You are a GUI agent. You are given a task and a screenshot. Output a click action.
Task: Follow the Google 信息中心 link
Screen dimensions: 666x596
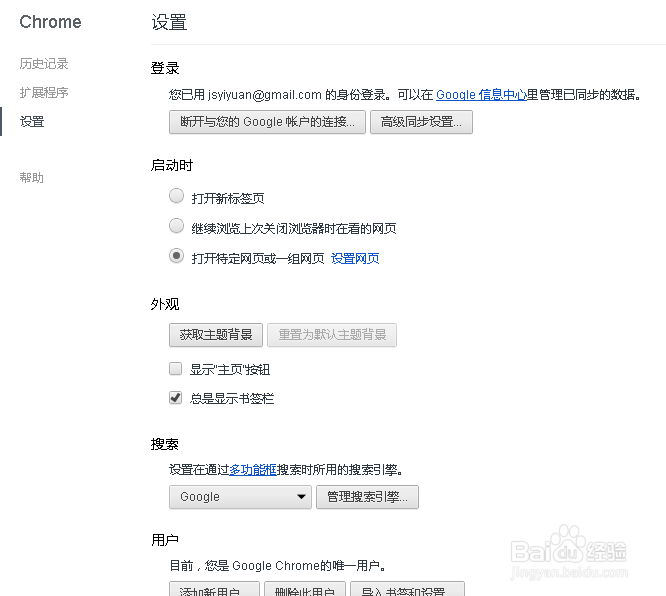pyautogui.click(x=481, y=94)
